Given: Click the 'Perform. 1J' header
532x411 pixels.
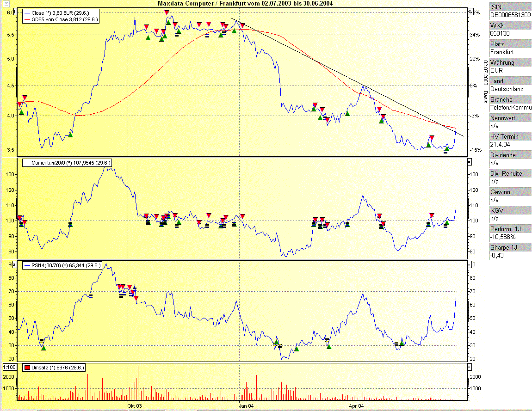Looking at the screenshot, I should click(510, 229).
